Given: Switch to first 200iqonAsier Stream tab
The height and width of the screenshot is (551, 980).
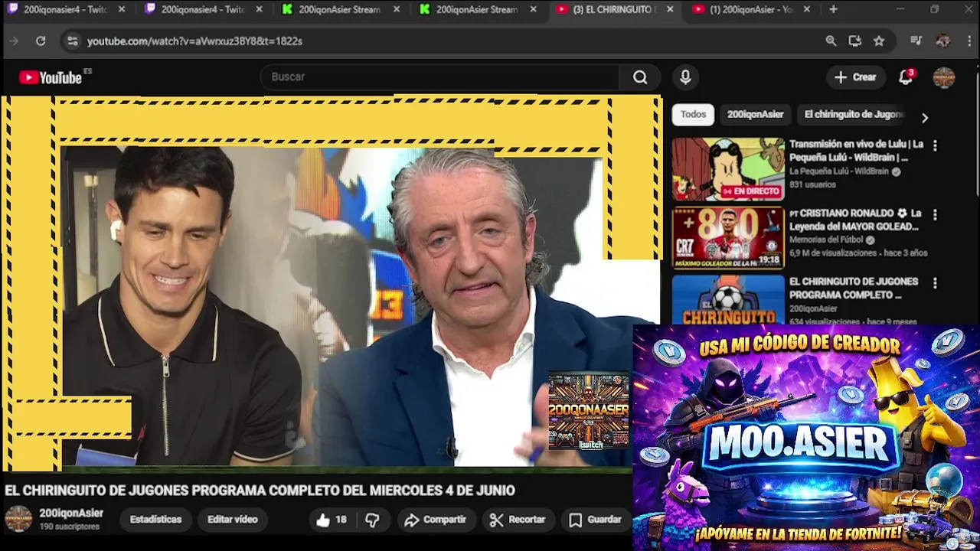Looking at the screenshot, I should pos(339,10).
